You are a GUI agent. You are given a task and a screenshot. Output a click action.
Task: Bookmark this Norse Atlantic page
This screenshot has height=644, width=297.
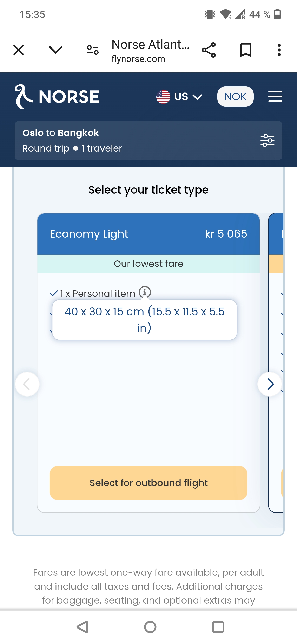[246, 50]
